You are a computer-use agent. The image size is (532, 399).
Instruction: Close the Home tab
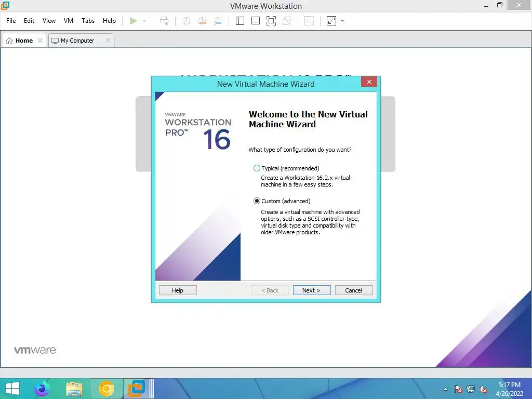click(40, 41)
